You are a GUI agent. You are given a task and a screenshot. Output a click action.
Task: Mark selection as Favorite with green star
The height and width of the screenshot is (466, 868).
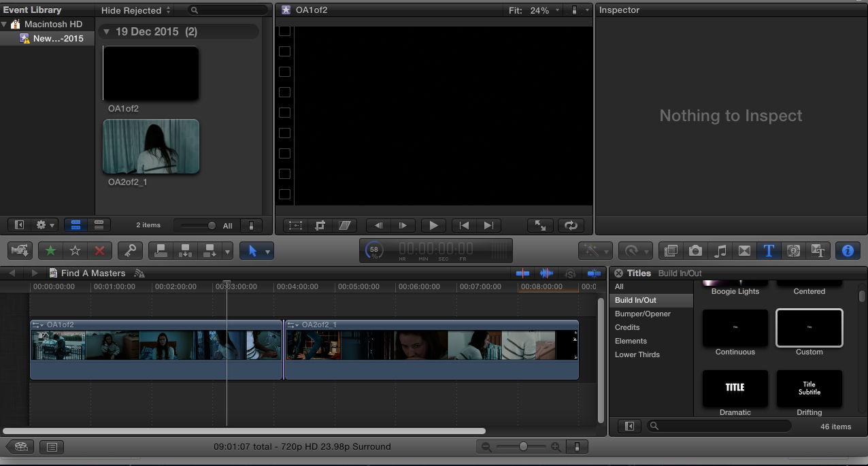(50, 250)
